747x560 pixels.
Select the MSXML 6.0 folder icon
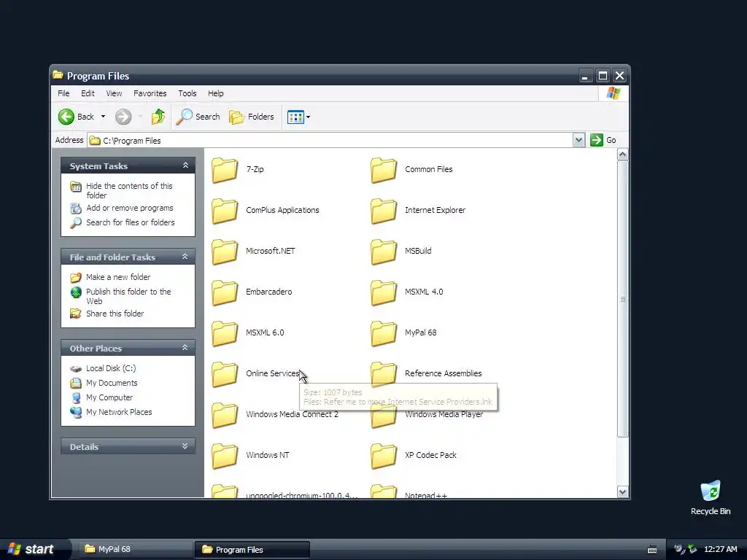pos(225,332)
